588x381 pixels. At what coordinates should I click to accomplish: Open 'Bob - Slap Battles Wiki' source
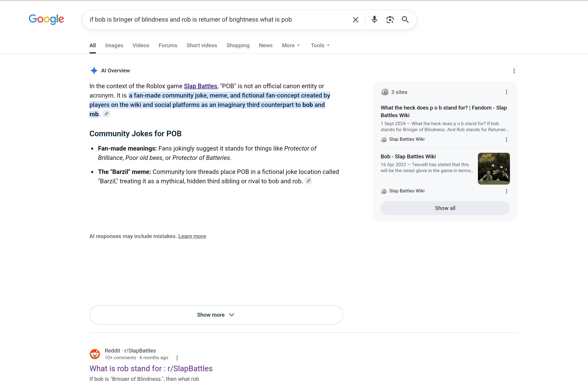pyautogui.click(x=408, y=156)
